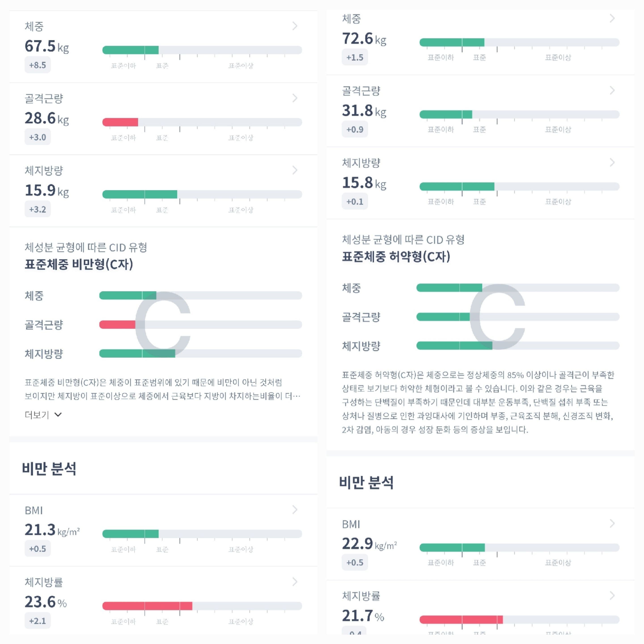644x644 pixels.
Task: Open details arrow for 체중 67.5 kg
Action: [295, 26]
